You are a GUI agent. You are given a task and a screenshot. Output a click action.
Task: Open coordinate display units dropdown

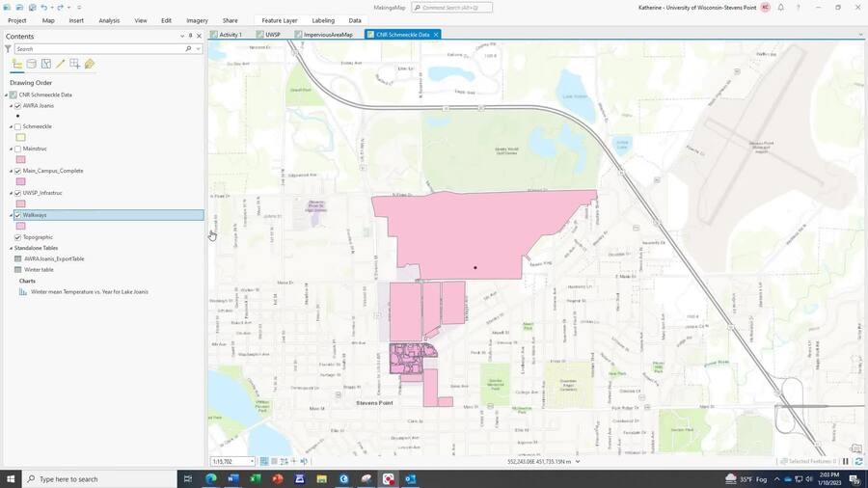[578, 461]
